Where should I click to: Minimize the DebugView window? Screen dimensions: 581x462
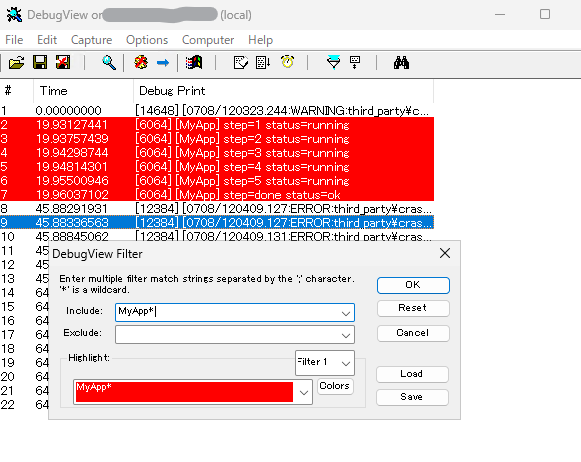click(x=500, y=14)
